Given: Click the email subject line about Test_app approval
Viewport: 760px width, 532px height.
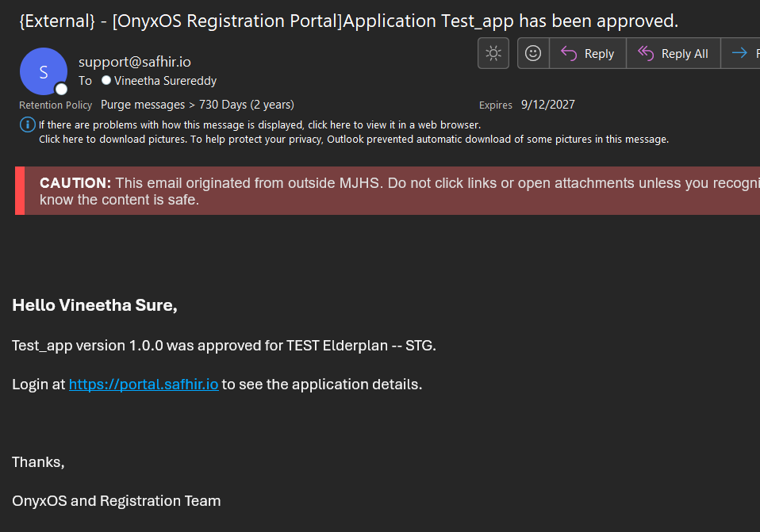Looking at the screenshot, I should [348, 21].
